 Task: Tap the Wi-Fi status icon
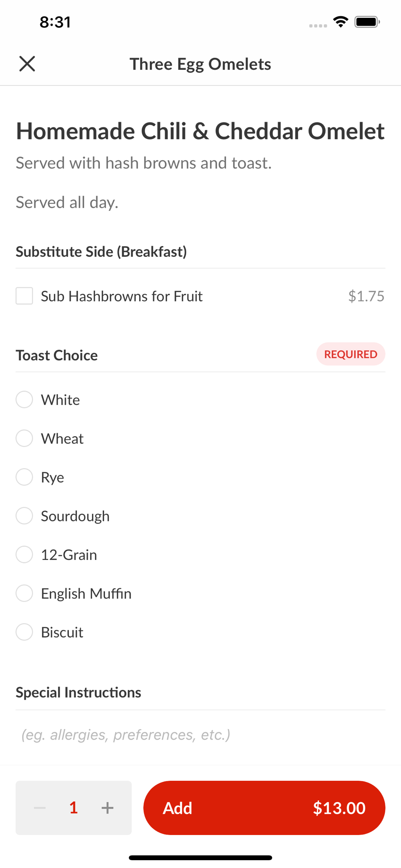coord(341,22)
